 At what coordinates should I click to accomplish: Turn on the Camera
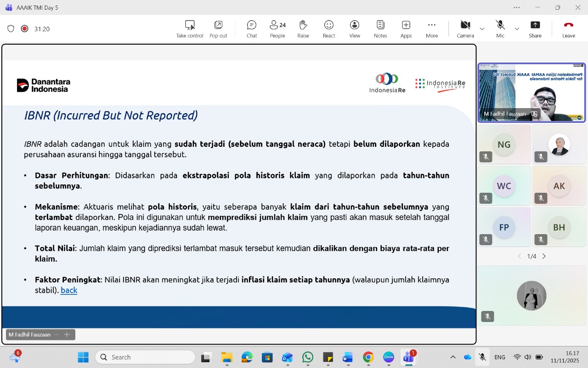point(465,29)
